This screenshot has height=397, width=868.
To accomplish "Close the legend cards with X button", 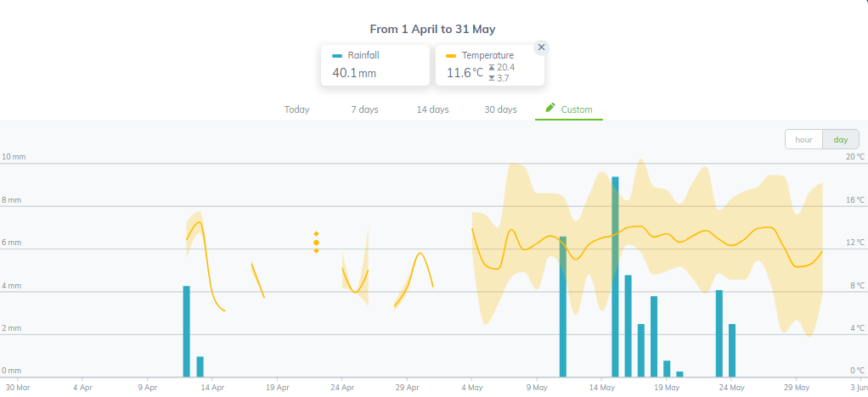I will [x=541, y=48].
